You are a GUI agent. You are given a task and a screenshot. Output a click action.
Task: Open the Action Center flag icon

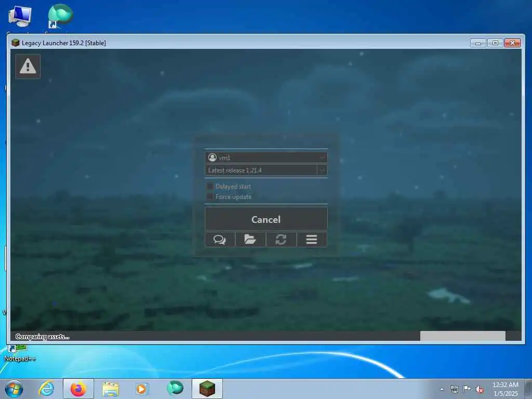point(467,389)
